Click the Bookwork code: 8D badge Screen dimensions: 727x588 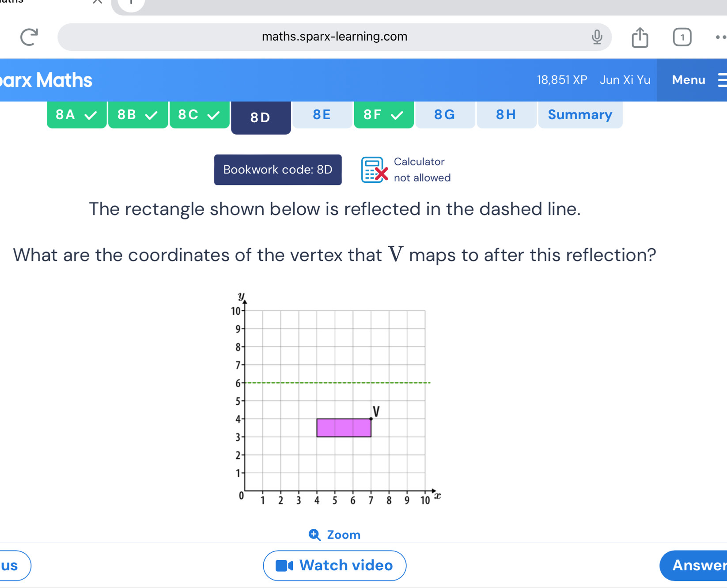(278, 170)
